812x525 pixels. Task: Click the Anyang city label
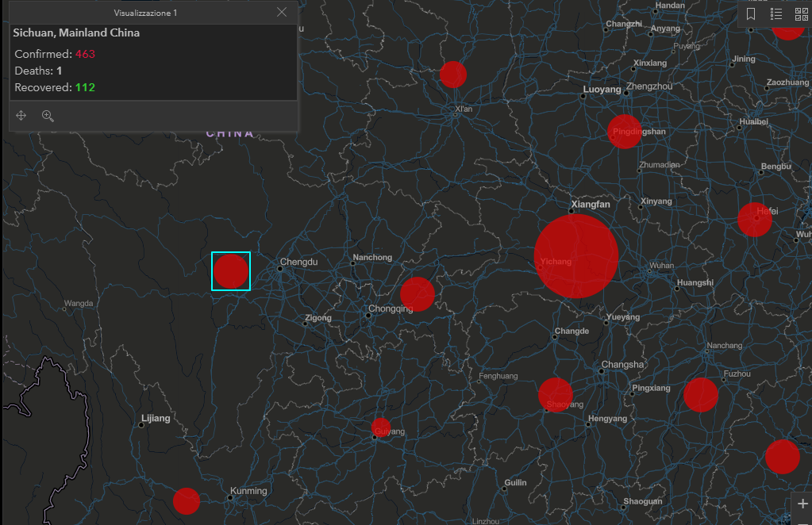(665, 29)
